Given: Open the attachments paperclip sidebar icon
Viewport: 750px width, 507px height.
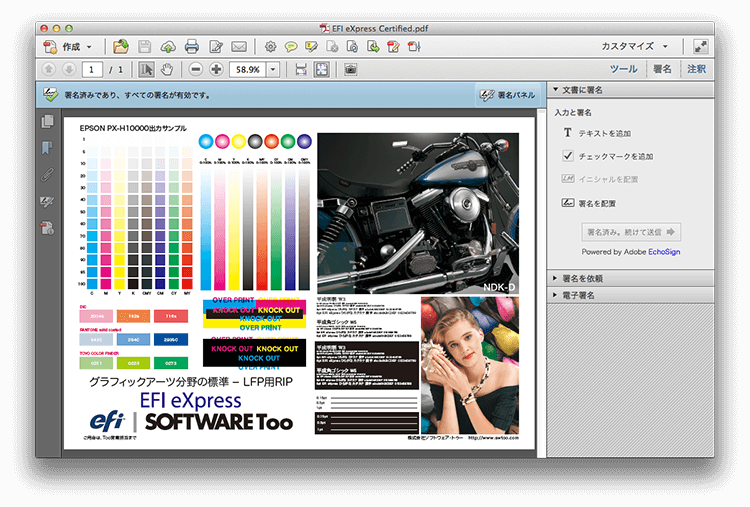Looking at the screenshot, I should [x=47, y=175].
